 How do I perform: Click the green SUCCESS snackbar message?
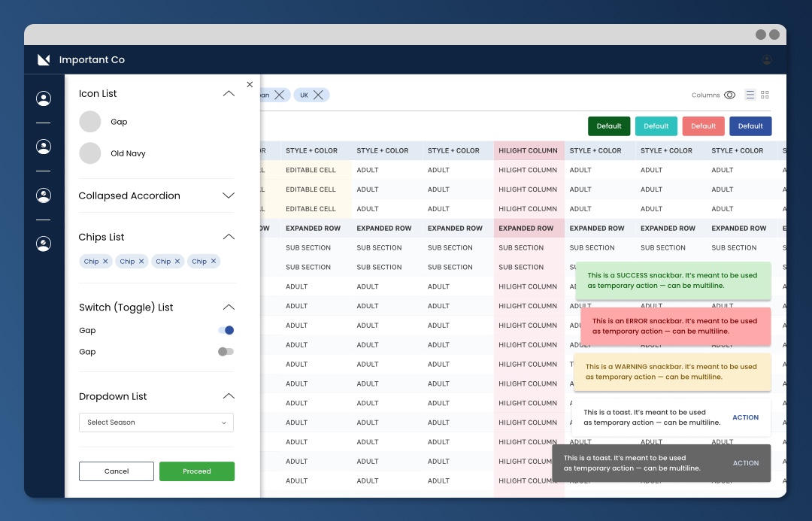[x=673, y=280]
